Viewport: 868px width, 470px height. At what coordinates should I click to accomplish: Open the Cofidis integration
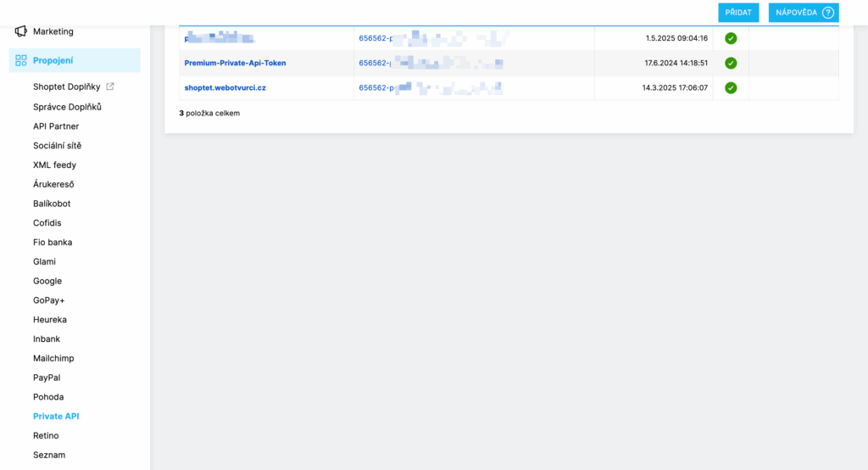tap(47, 223)
